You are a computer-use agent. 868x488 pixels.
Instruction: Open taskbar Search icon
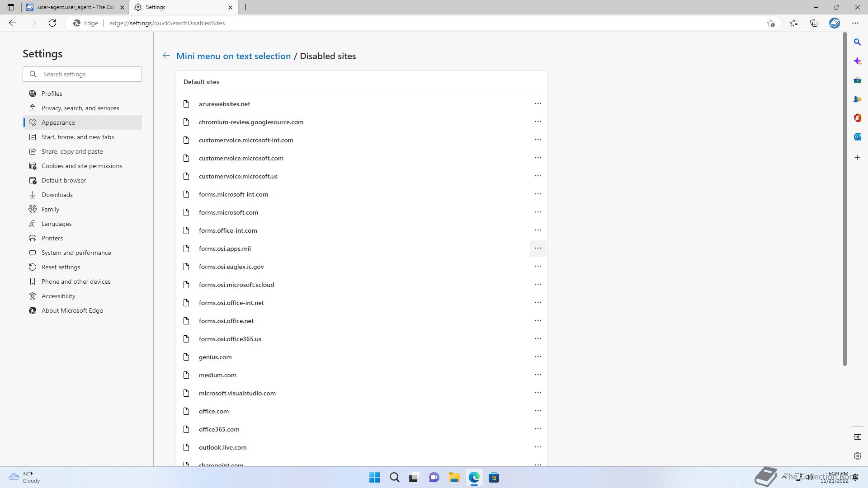(x=394, y=478)
